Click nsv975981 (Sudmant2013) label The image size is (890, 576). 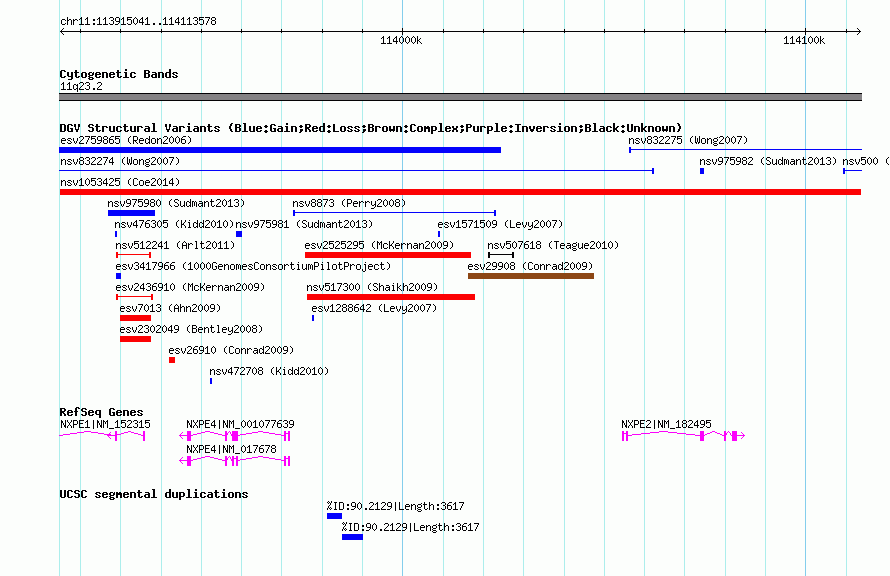(304, 224)
